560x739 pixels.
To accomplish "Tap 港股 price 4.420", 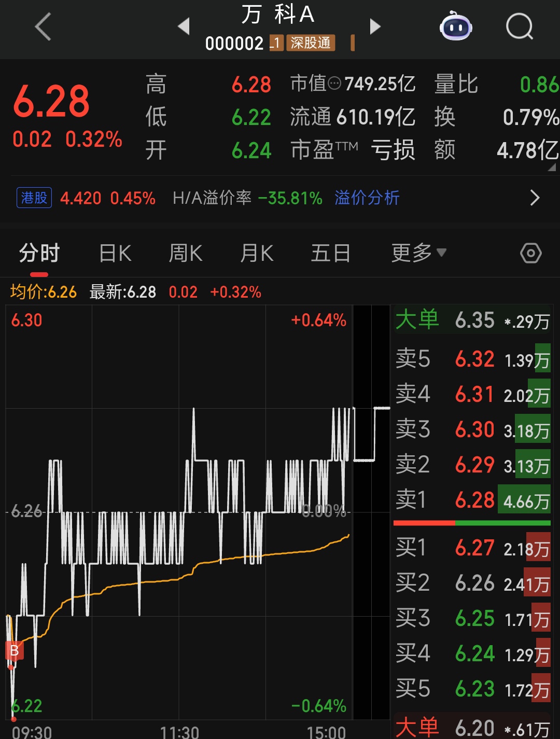I will (81, 198).
